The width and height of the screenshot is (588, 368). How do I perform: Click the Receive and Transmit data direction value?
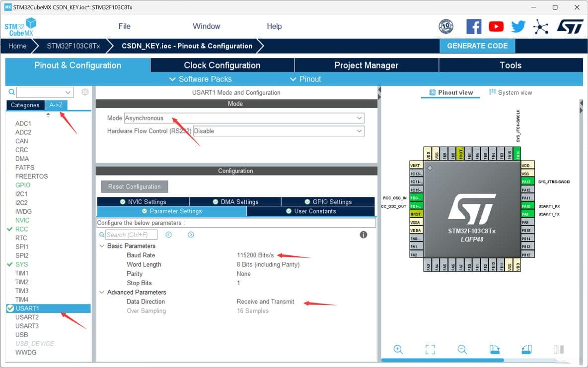[x=266, y=302]
